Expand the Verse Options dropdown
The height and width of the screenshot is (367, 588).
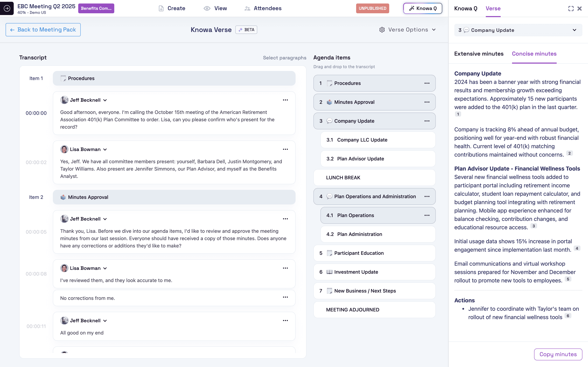click(x=434, y=30)
